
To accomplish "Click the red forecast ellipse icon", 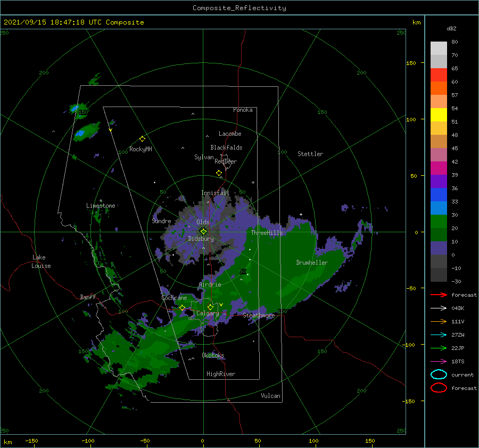I will (439, 388).
